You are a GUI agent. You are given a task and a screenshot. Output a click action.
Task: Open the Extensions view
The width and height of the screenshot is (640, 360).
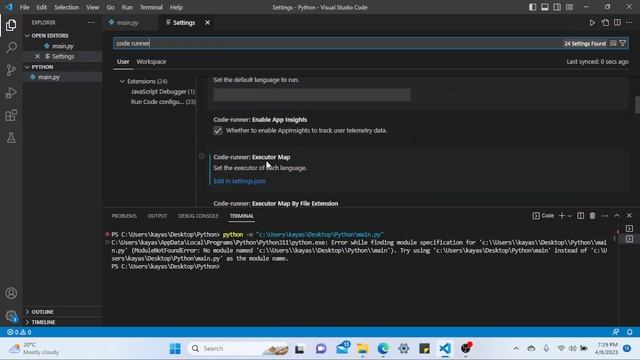click(11, 116)
